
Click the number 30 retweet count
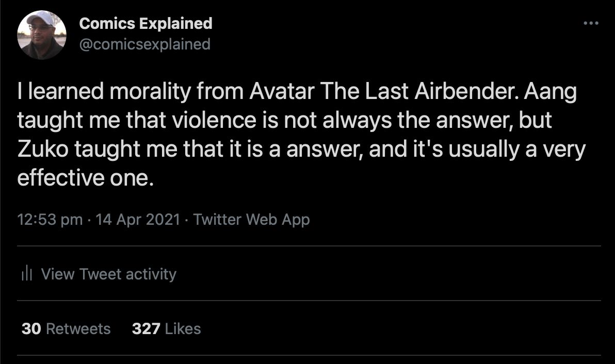point(30,329)
